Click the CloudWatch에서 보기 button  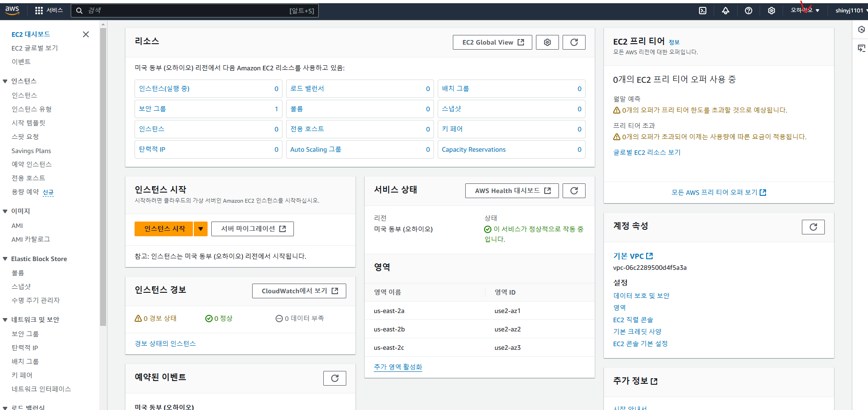(299, 291)
